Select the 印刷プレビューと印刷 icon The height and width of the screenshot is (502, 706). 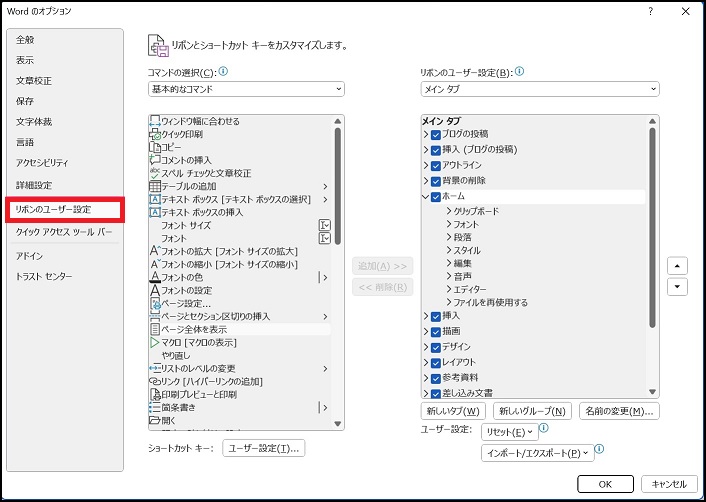tap(155, 394)
